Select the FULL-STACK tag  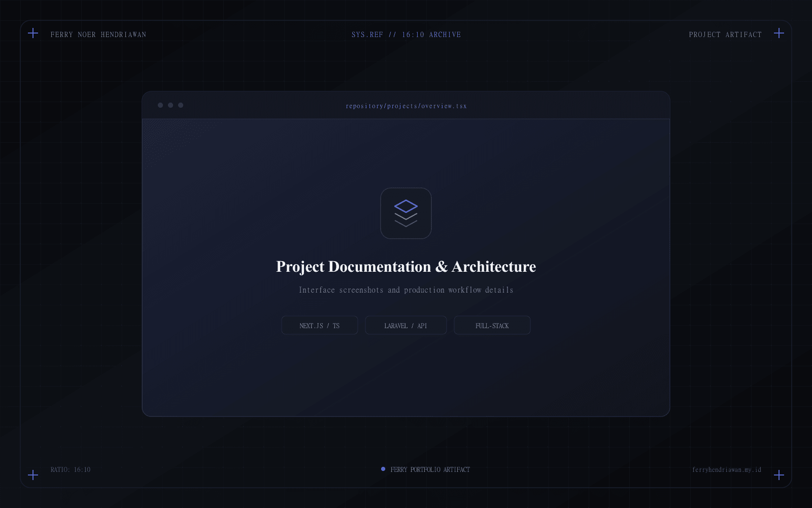492,326
